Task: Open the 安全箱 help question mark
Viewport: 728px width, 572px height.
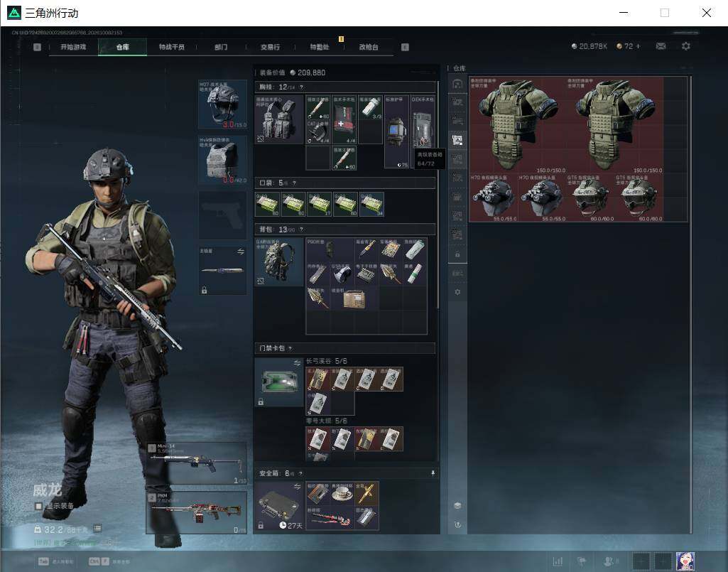Action: [x=301, y=473]
